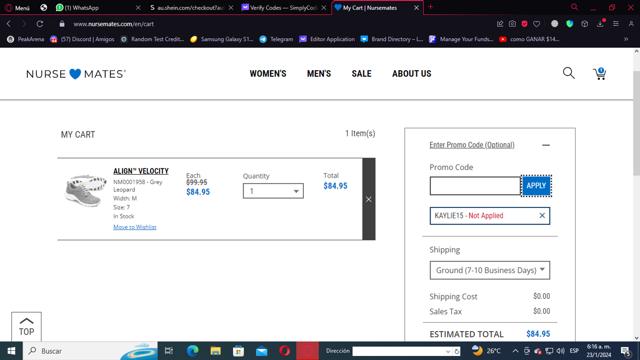Viewport: 640px width, 360px height.
Task: Click the taskbar Buscar search box
Action: click(x=90, y=351)
